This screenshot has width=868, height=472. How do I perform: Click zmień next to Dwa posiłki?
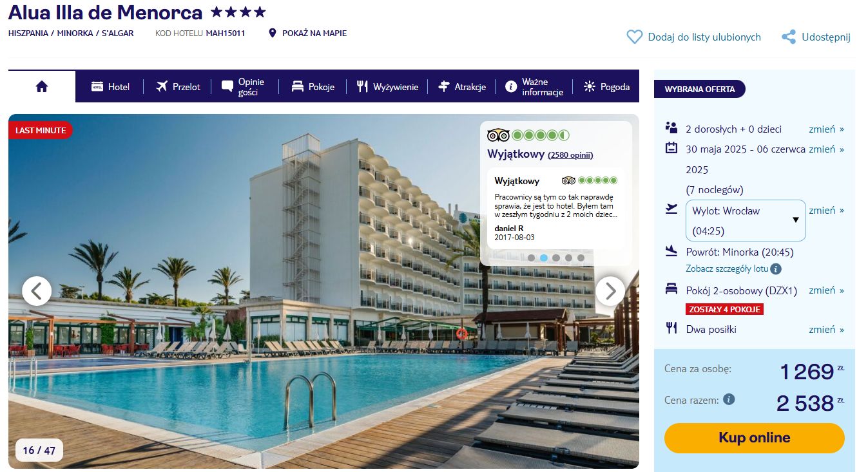pyautogui.click(x=826, y=329)
